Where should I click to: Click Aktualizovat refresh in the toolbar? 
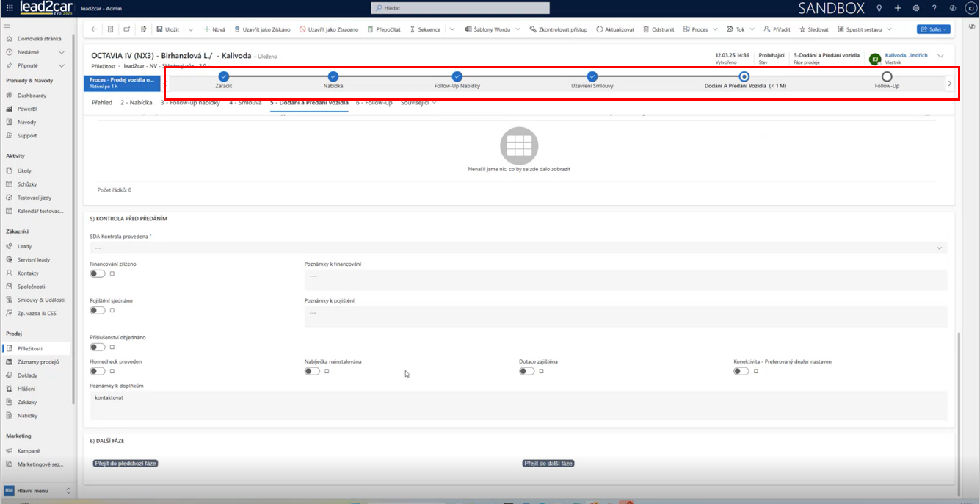pyautogui.click(x=615, y=29)
